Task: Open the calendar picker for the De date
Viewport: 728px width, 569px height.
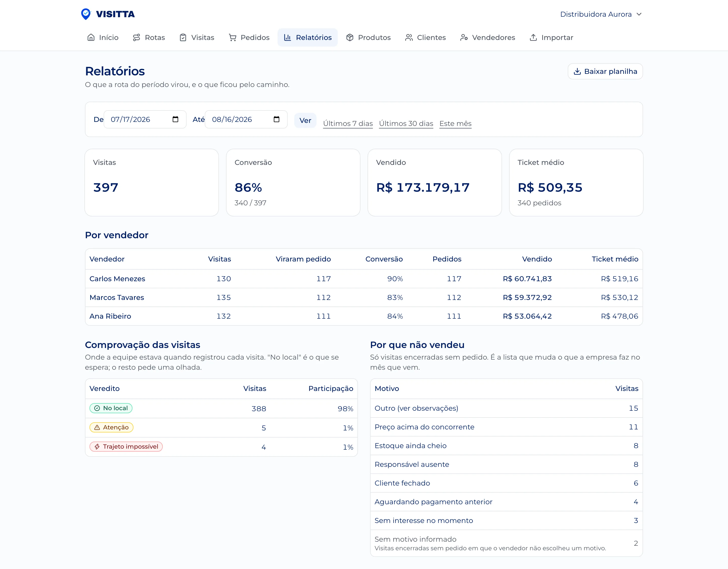Action: pos(175,119)
